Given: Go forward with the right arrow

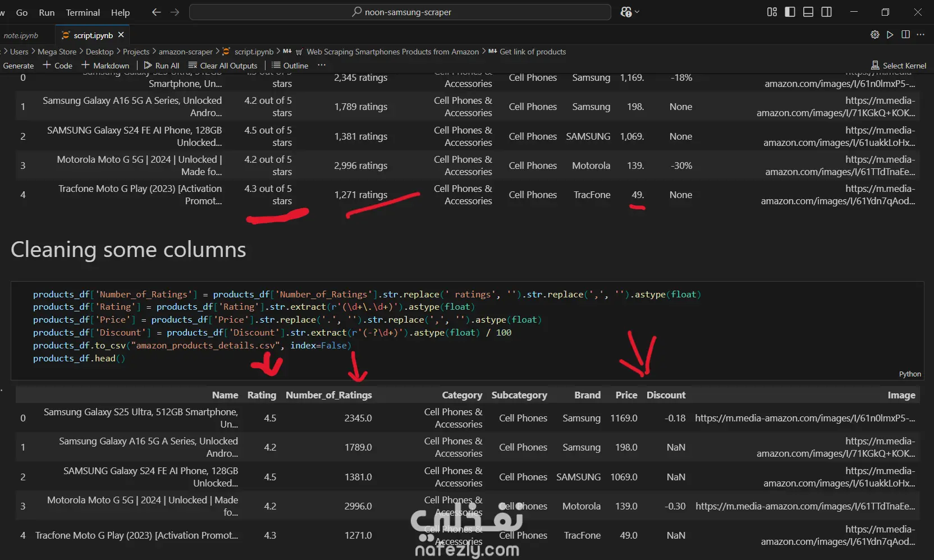Looking at the screenshot, I should [x=175, y=12].
